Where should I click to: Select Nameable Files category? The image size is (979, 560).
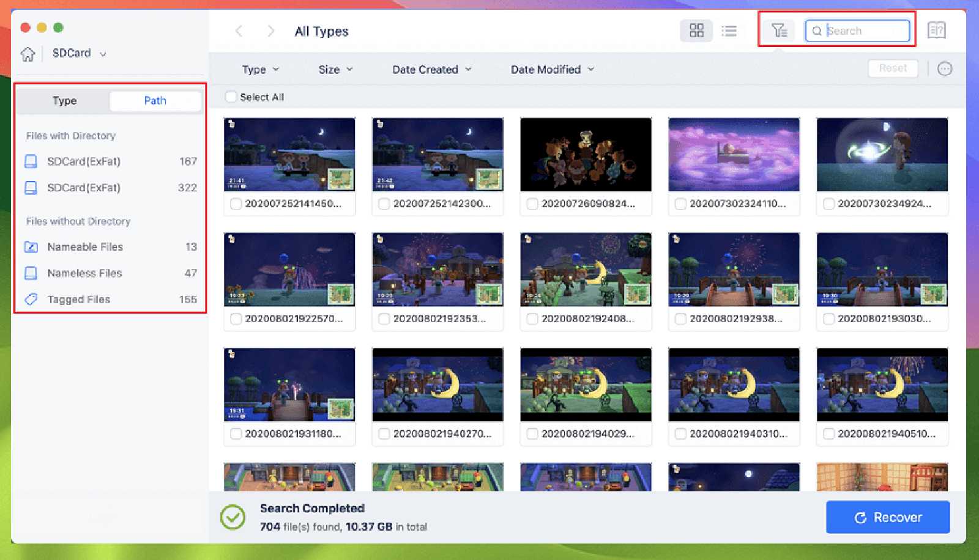point(110,247)
